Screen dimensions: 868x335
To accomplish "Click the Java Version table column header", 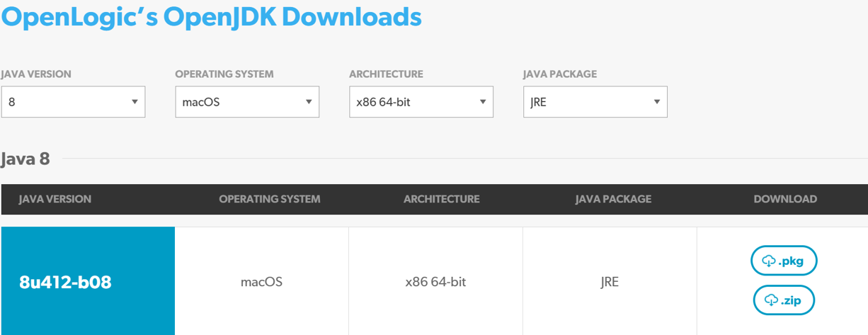I will 55,199.
